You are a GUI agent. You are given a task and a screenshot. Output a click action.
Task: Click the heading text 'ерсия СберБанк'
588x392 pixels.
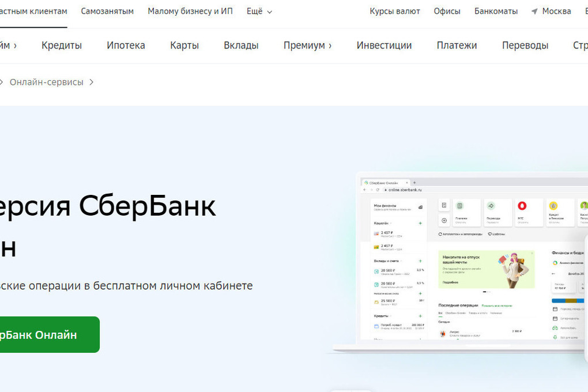(x=108, y=206)
